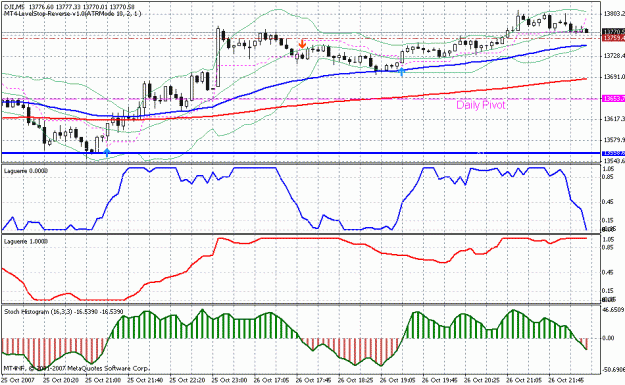This screenshot has height=385, width=625.
Task: Click the -50.69 stochastic scale value
Action: tap(614, 370)
